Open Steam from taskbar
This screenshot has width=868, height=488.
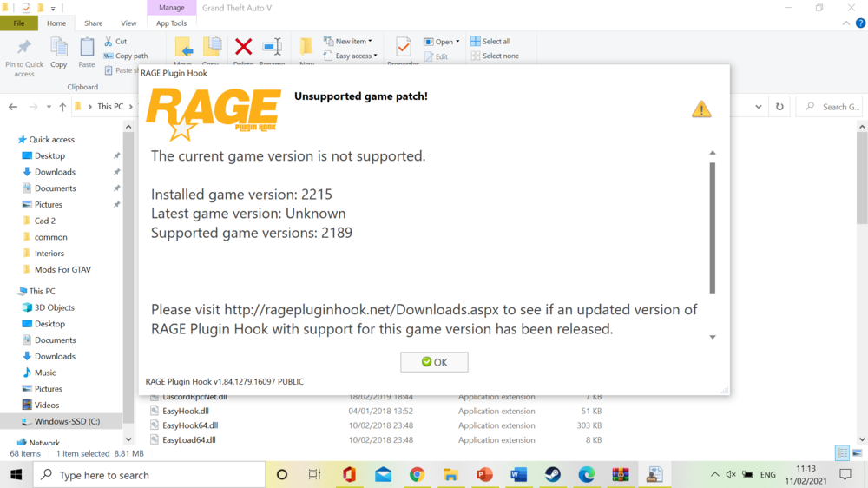[552, 475]
